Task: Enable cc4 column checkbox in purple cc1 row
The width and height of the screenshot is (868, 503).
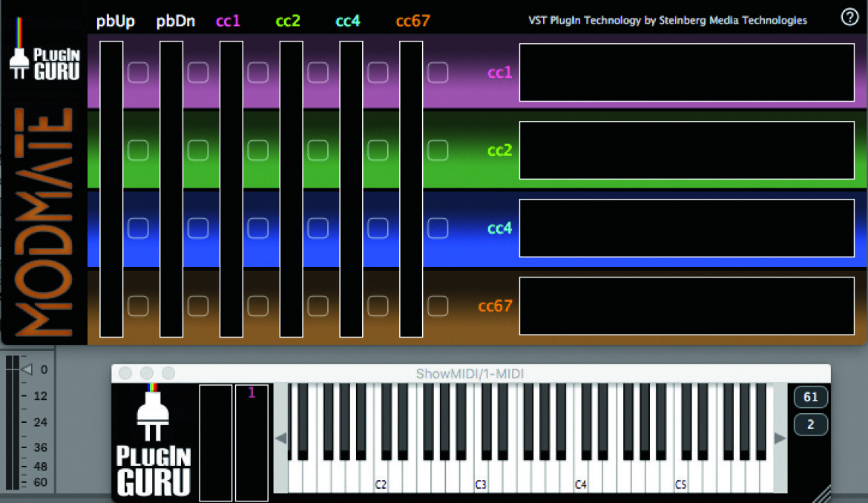Action: point(378,73)
